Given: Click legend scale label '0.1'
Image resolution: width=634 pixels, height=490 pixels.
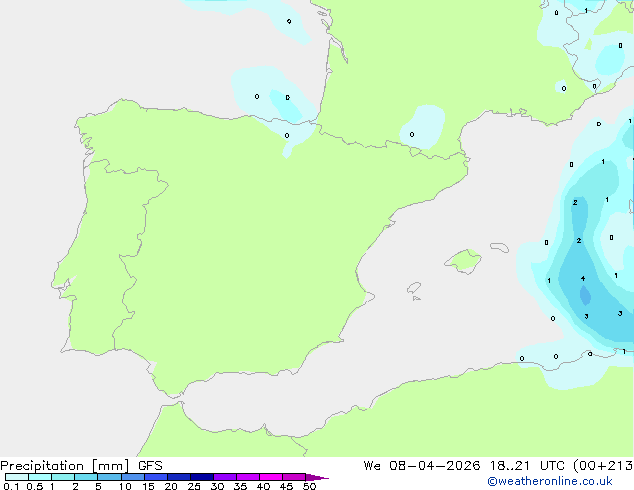Looking at the screenshot, I should pos(11,486).
